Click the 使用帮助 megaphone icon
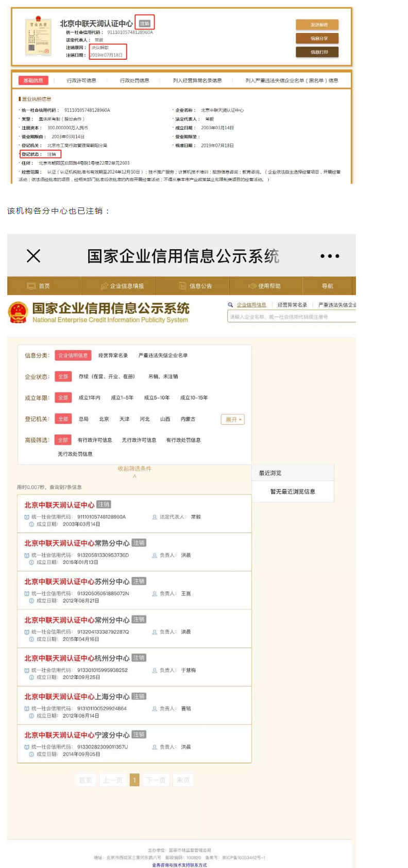This screenshot has height=868, width=408. [x=252, y=286]
